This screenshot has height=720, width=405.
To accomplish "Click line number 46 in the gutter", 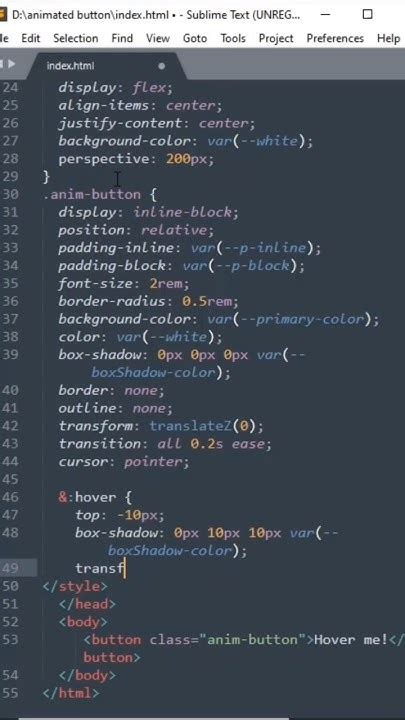I will coord(10,497).
